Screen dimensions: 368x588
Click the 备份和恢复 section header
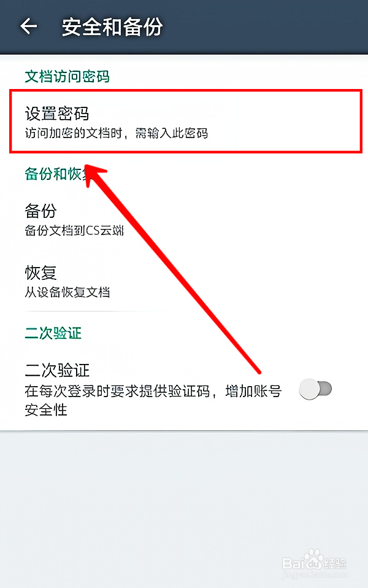pyautogui.click(x=57, y=174)
